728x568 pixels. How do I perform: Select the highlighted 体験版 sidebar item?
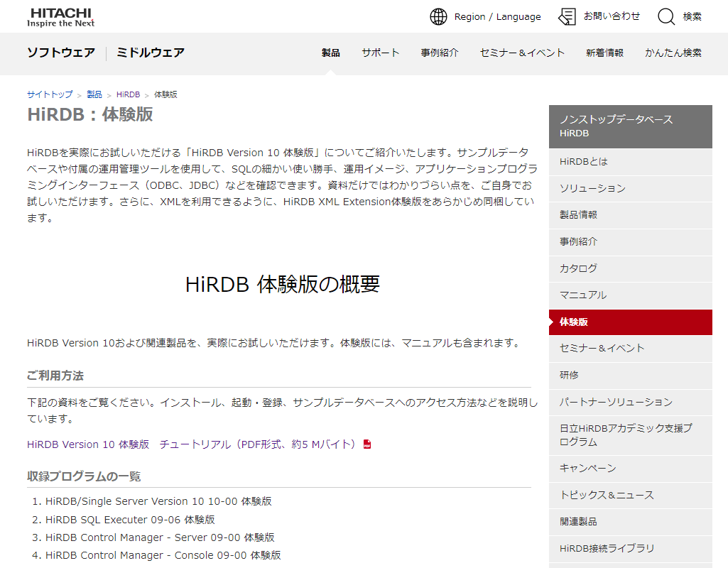coord(631,322)
